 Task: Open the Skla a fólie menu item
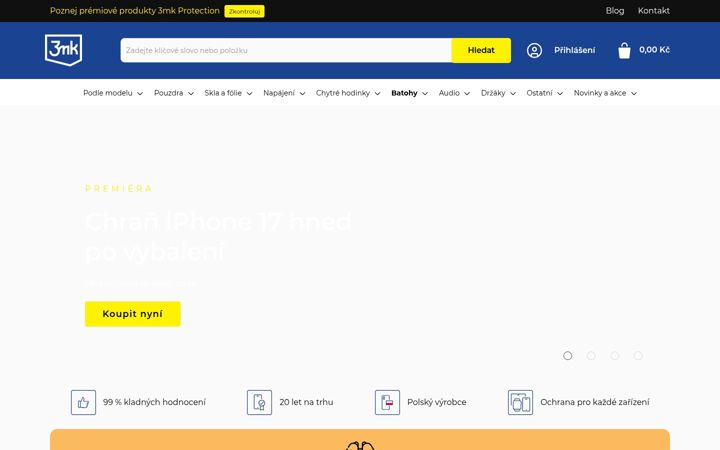[223, 93]
